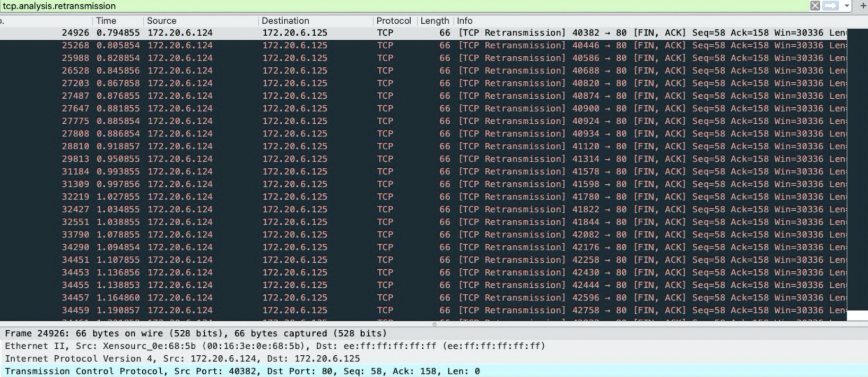Select packet row number 27647

[x=423, y=108]
